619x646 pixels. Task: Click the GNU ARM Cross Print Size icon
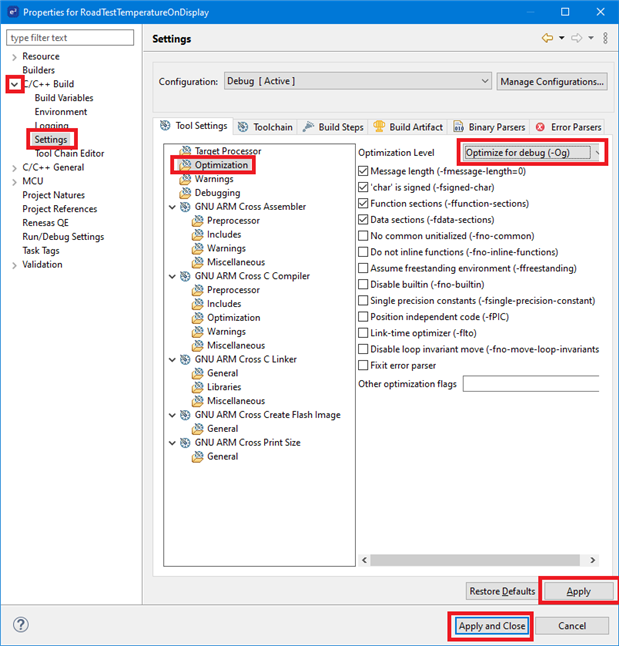pos(185,442)
